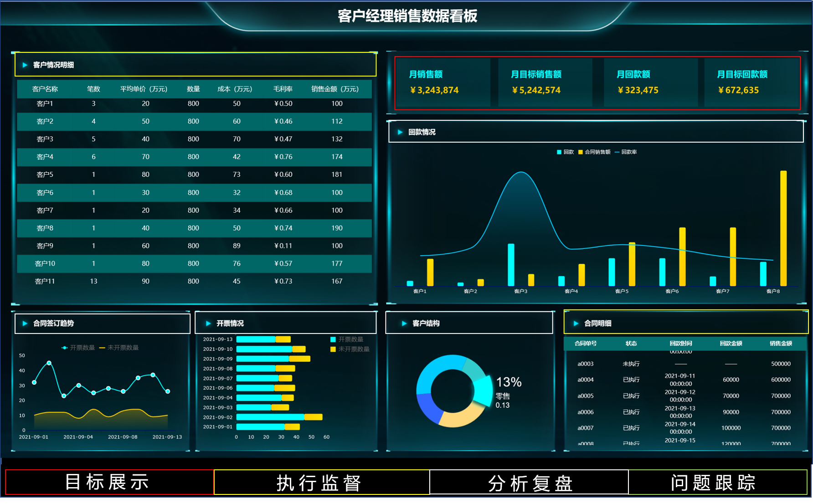The image size is (813, 504).
Task: Click the 2021-09-02 row in 开票情况 chart
Action: 279,417
